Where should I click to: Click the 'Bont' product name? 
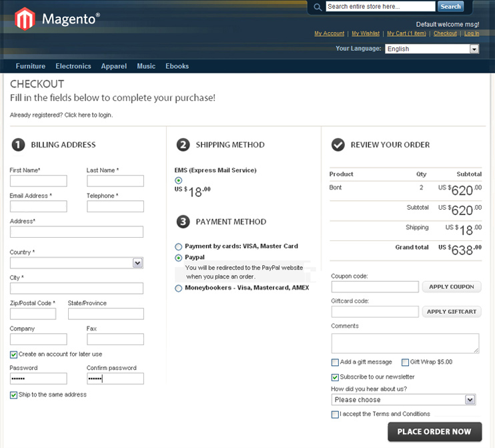pos(336,188)
